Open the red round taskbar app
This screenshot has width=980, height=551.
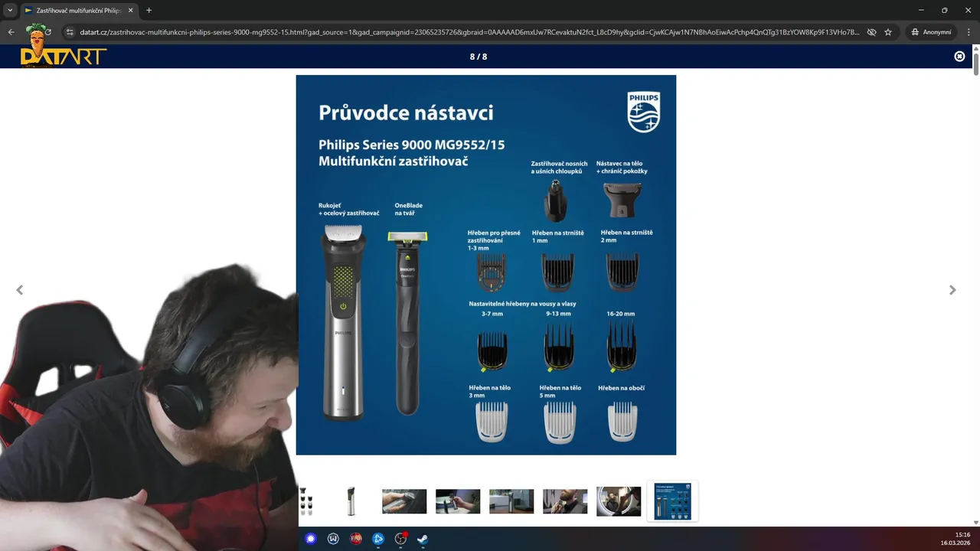click(355, 539)
